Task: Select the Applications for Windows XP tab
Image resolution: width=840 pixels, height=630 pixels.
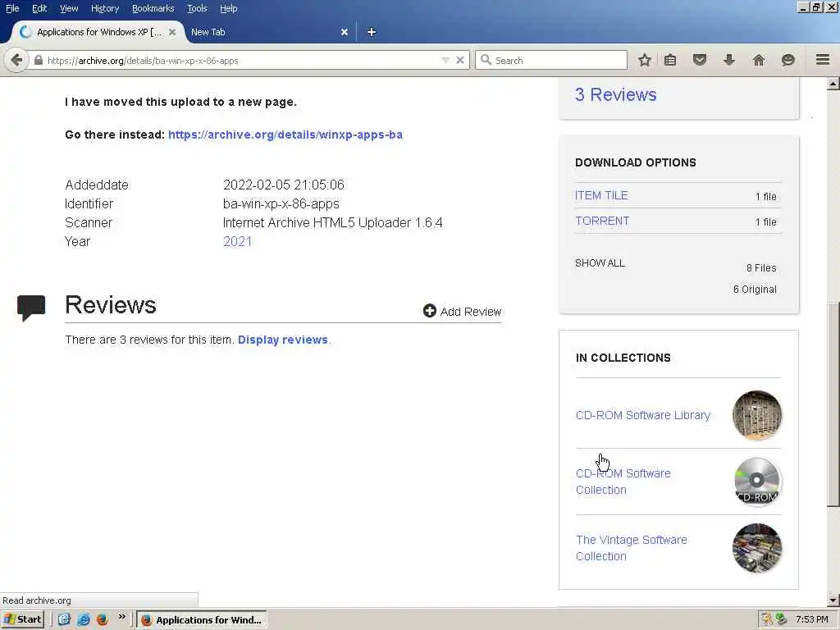Action: point(99,32)
